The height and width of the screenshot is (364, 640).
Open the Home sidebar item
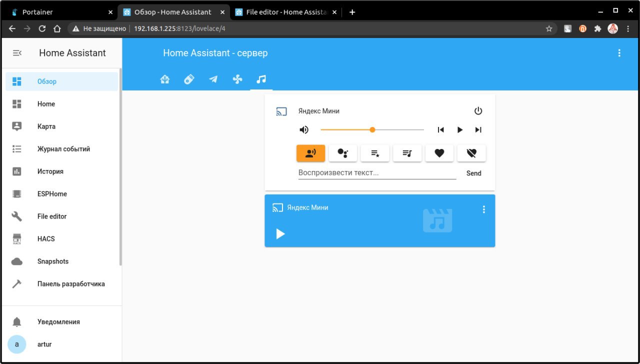click(x=62, y=104)
